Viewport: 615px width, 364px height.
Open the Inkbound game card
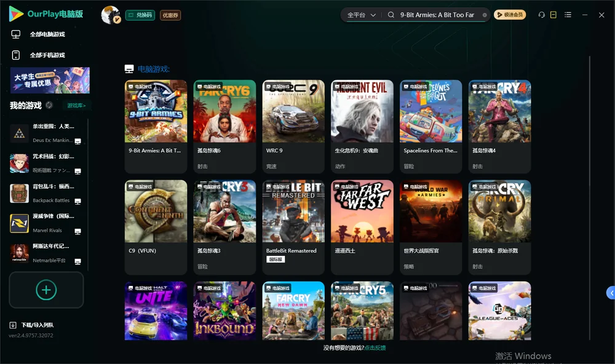click(224, 311)
